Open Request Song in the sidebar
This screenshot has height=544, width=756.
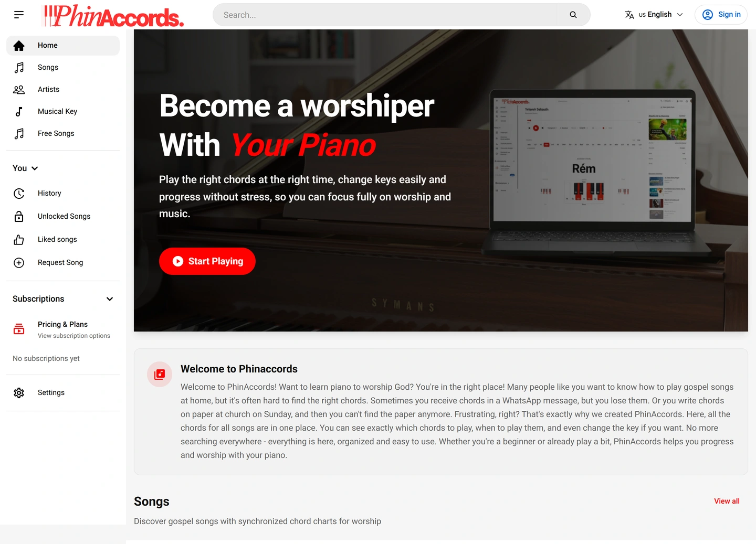tap(63, 263)
